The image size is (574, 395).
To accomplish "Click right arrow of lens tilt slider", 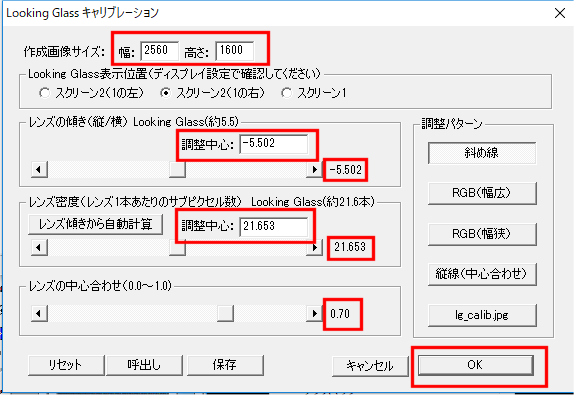I will (x=314, y=169).
